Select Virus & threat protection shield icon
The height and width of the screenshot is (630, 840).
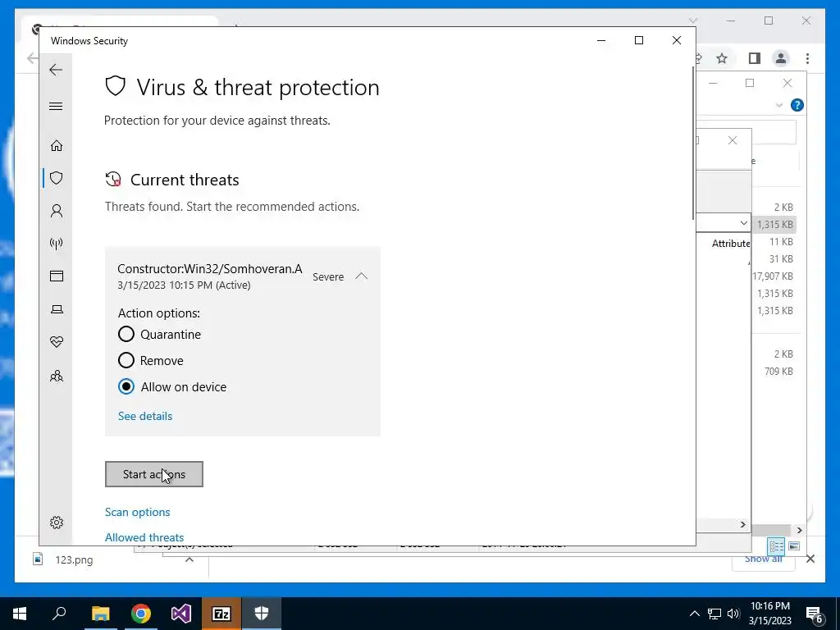[x=57, y=178]
